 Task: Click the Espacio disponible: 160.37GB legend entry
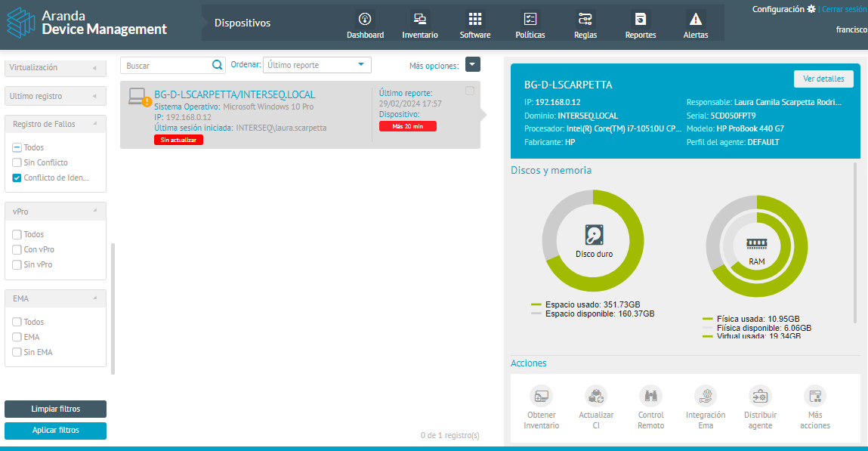point(592,314)
